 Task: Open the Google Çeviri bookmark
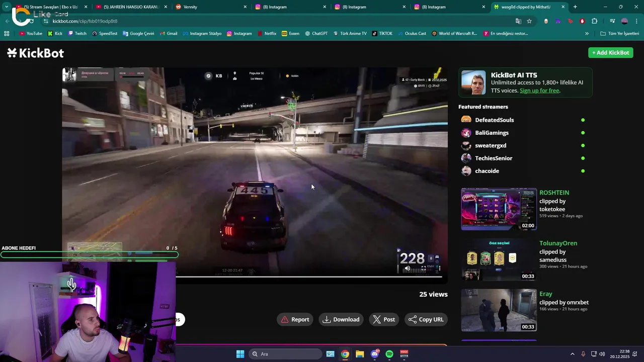coord(138,34)
